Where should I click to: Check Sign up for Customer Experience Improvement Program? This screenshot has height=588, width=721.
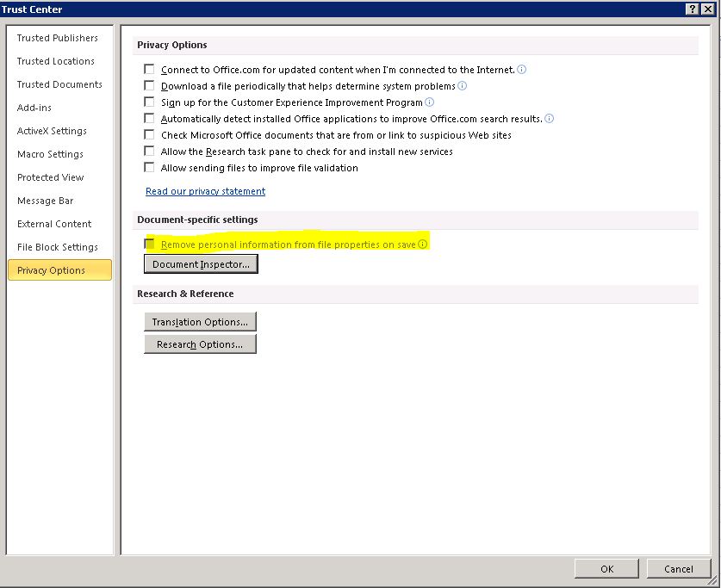[150, 102]
